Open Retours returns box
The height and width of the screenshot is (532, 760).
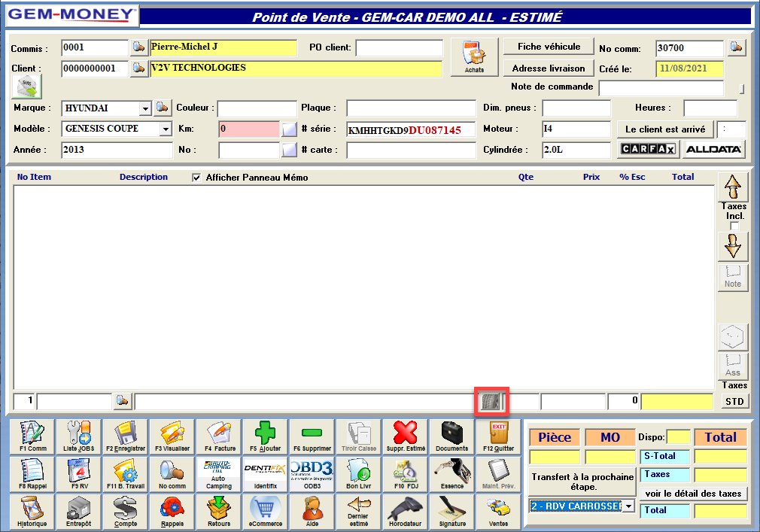(x=219, y=512)
